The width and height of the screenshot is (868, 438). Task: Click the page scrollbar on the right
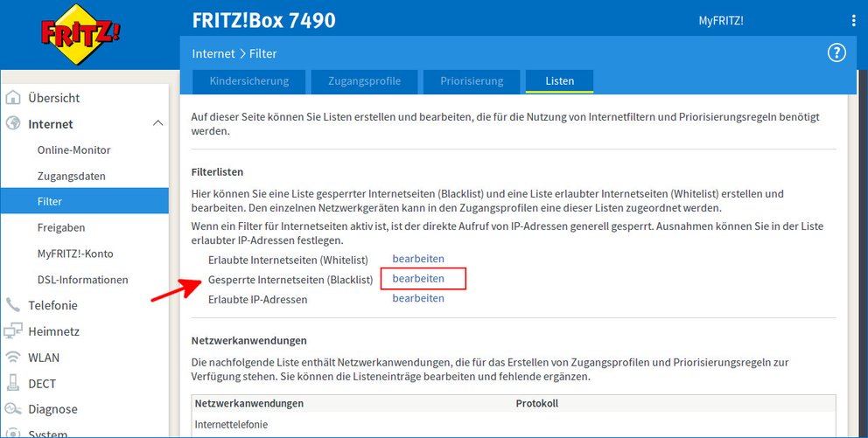(x=862, y=254)
